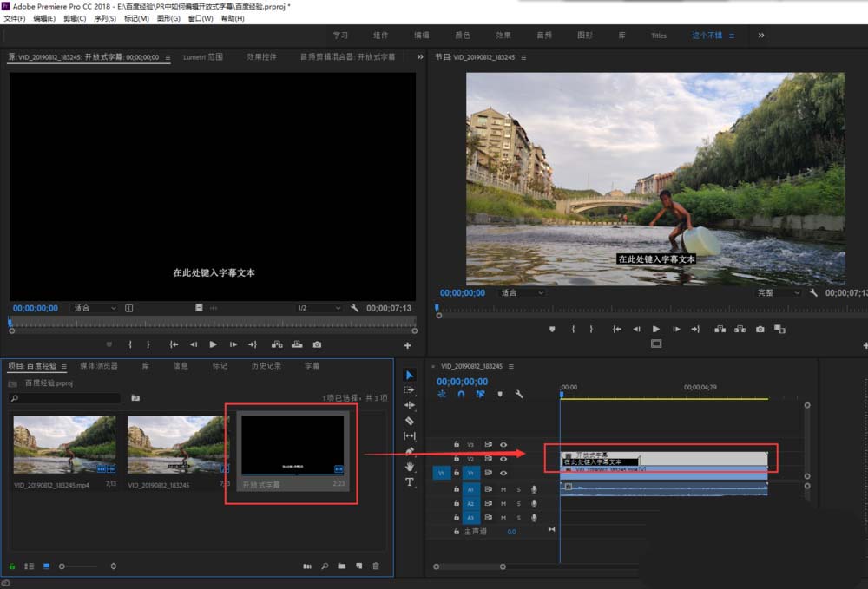Open timeline display settings wrench icon
Viewport: 868px width, 589px height.
click(x=519, y=394)
